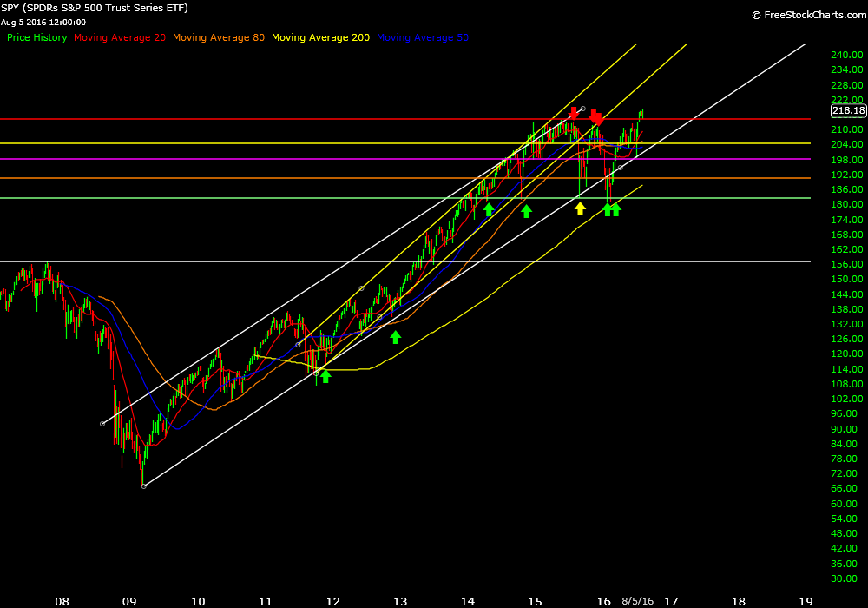The width and height of the screenshot is (868, 608).
Task: Open the FreeStockCharts.com link
Action: [x=806, y=15]
